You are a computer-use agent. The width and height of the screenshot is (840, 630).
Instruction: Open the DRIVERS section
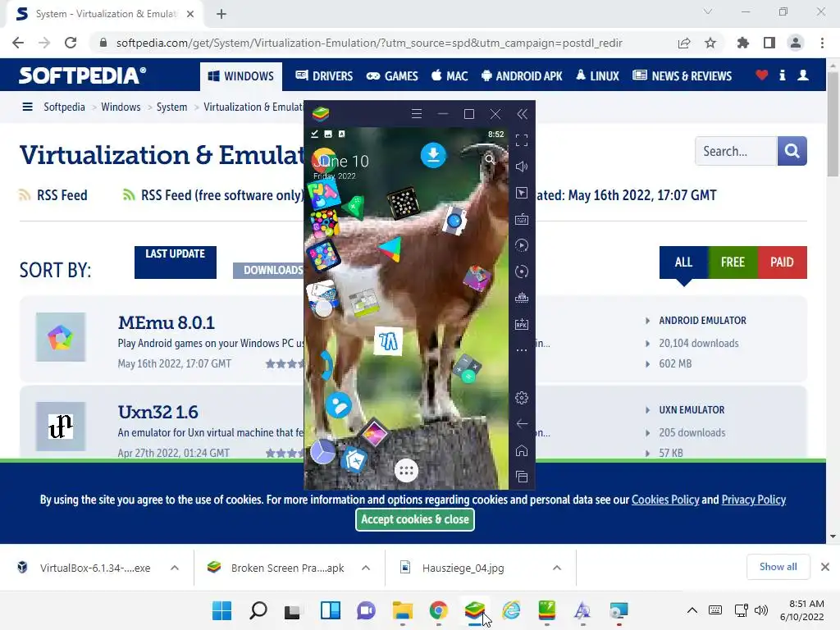(324, 76)
